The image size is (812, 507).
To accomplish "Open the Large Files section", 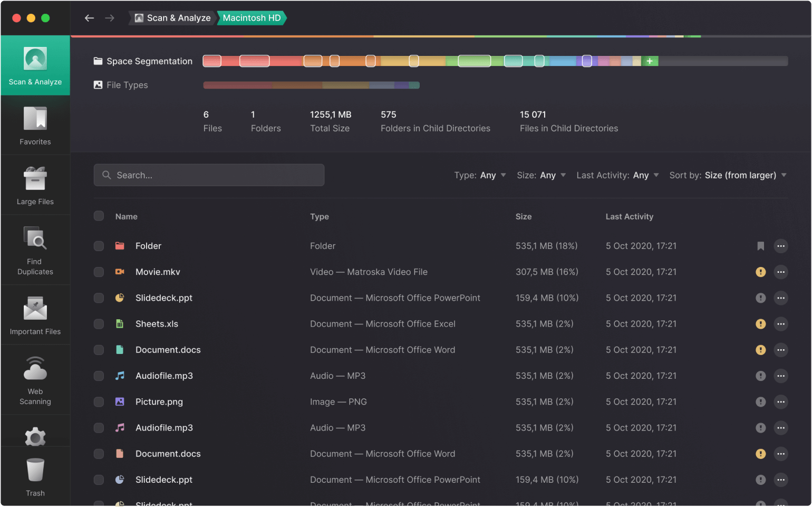I will coord(35,185).
